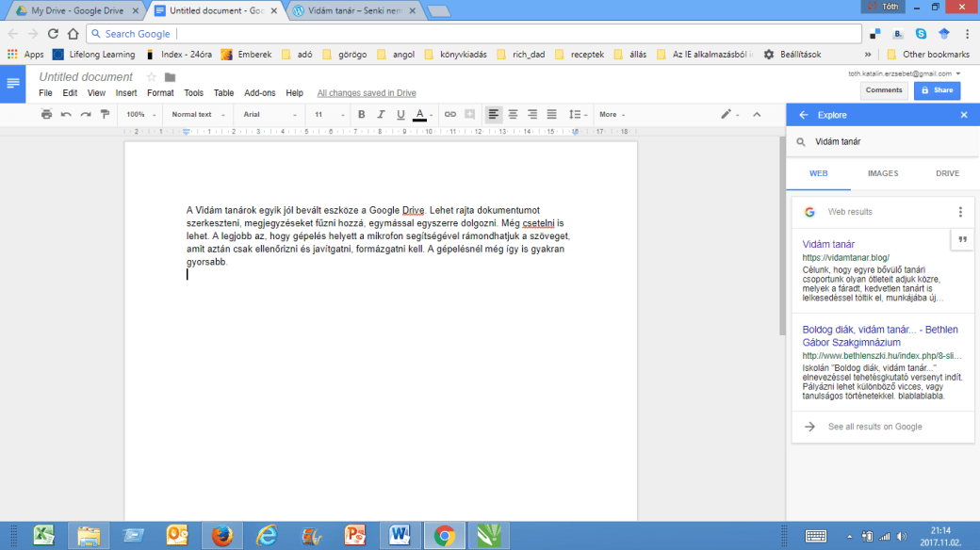Toggle italic formatting
Screen dimensions: 980x550
tap(381, 115)
